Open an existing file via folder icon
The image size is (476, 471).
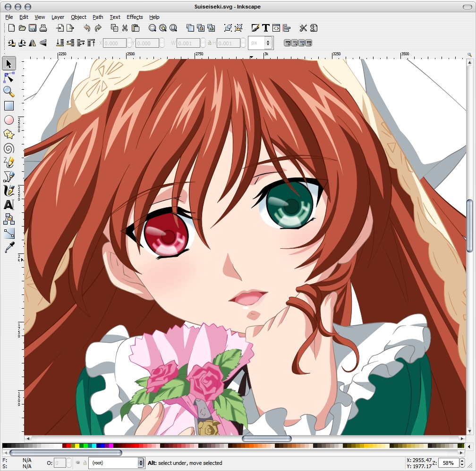click(x=22, y=28)
